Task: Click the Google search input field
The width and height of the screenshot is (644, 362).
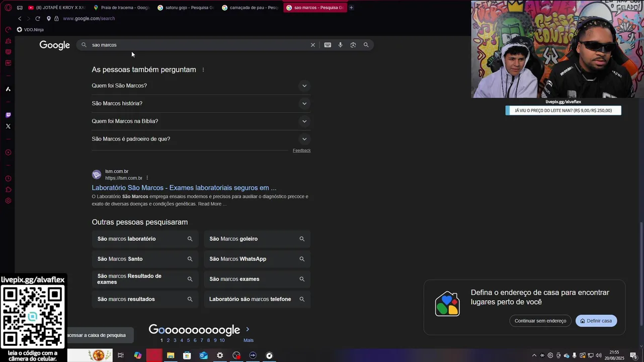Action: pyautogui.click(x=199, y=45)
